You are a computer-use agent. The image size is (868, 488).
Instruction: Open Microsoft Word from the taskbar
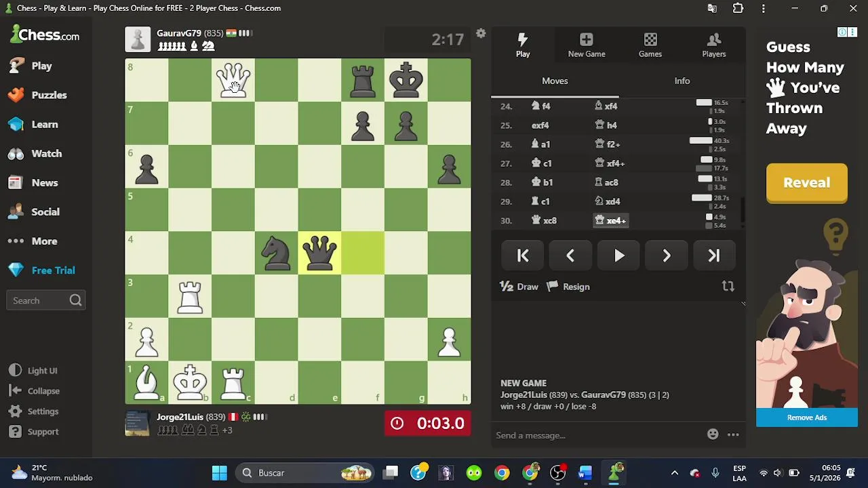(585, 472)
